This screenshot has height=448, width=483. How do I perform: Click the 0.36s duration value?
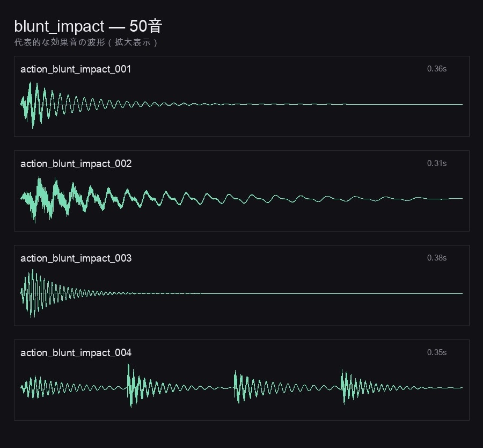pos(436,69)
